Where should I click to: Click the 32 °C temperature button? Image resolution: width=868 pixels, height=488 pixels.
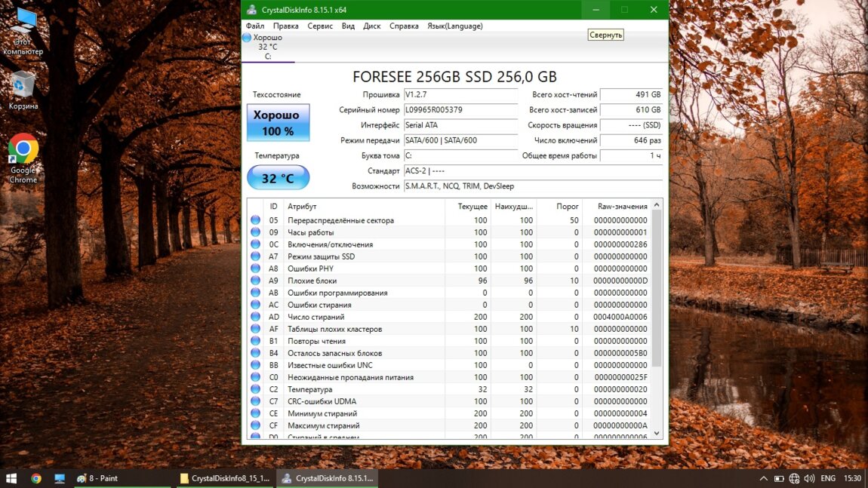pyautogui.click(x=278, y=178)
